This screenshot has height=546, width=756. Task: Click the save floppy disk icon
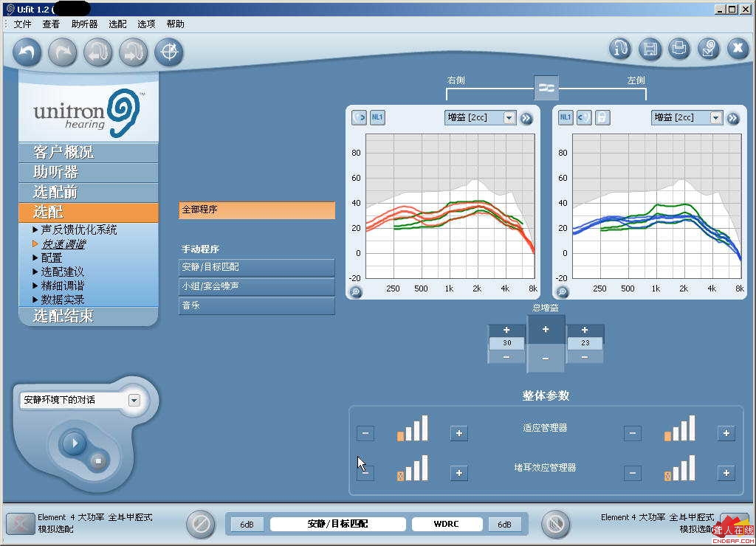pyautogui.click(x=650, y=49)
